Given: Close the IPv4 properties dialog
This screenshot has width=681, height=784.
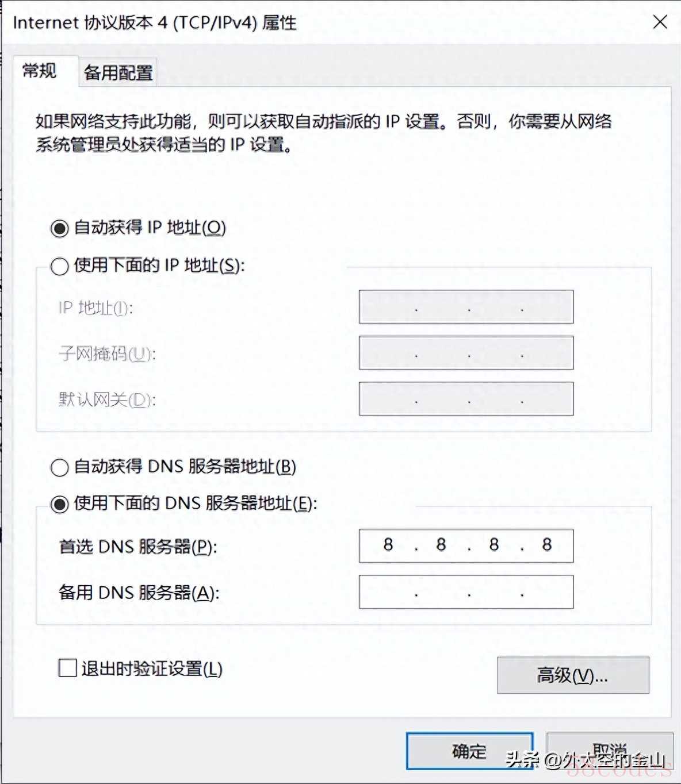Looking at the screenshot, I should tap(660, 22).
